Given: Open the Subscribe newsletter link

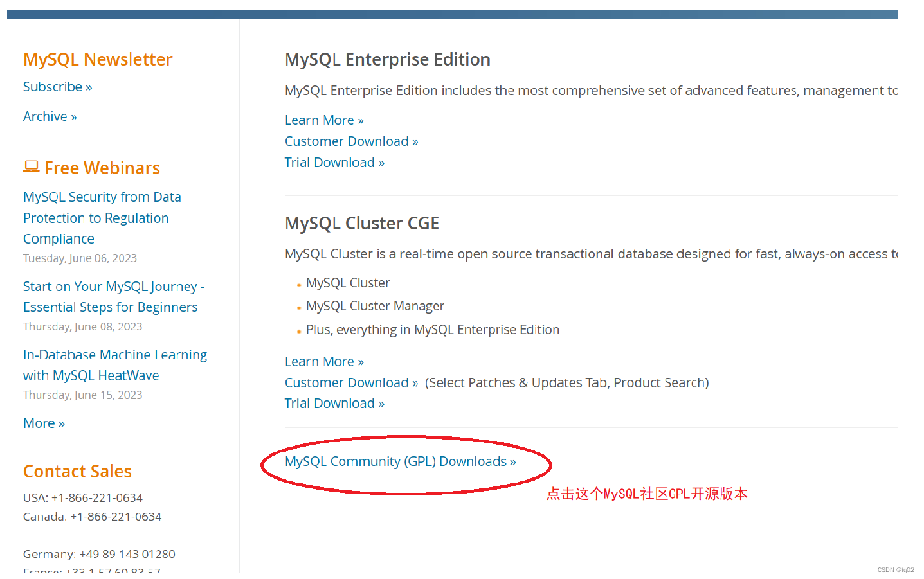Looking at the screenshot, I should coord(57,87).
